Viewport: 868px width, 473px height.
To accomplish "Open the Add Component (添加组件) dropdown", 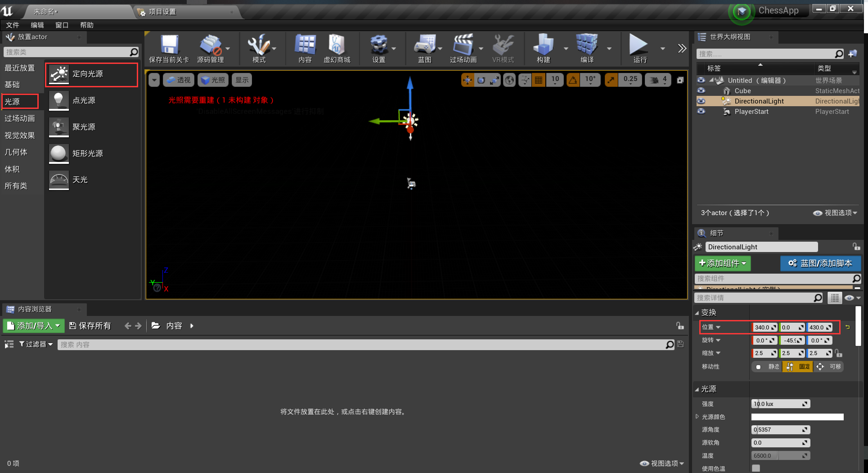I will [722, 263].
